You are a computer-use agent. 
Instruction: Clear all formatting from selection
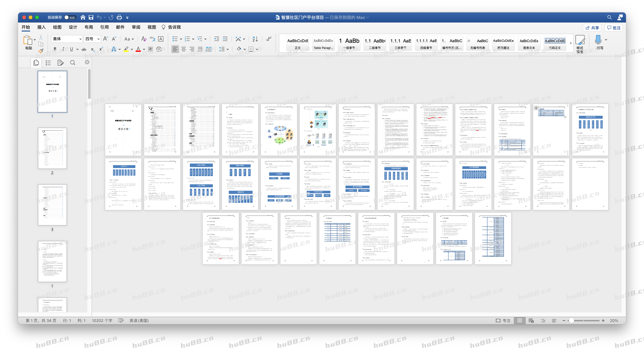click(x=144, y=39)
